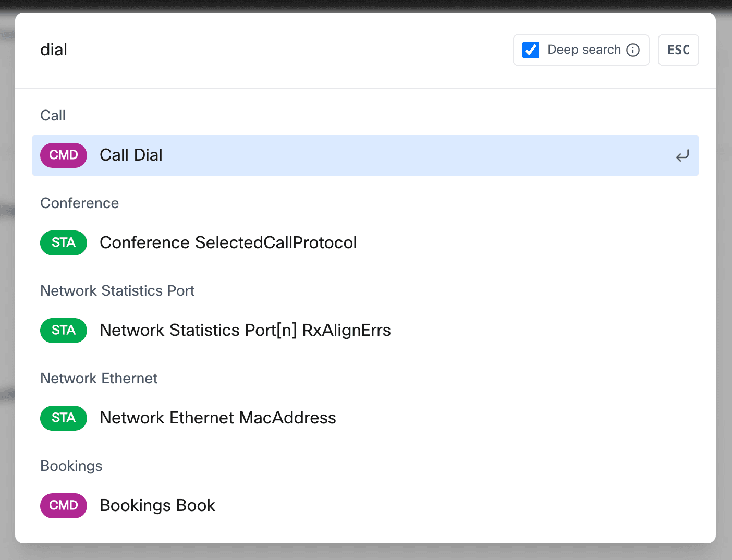This screenshot has height=560, width=732.
Task: Click the STA badge beside Conference SelectedCallProtocol
Action: [63, 242]
